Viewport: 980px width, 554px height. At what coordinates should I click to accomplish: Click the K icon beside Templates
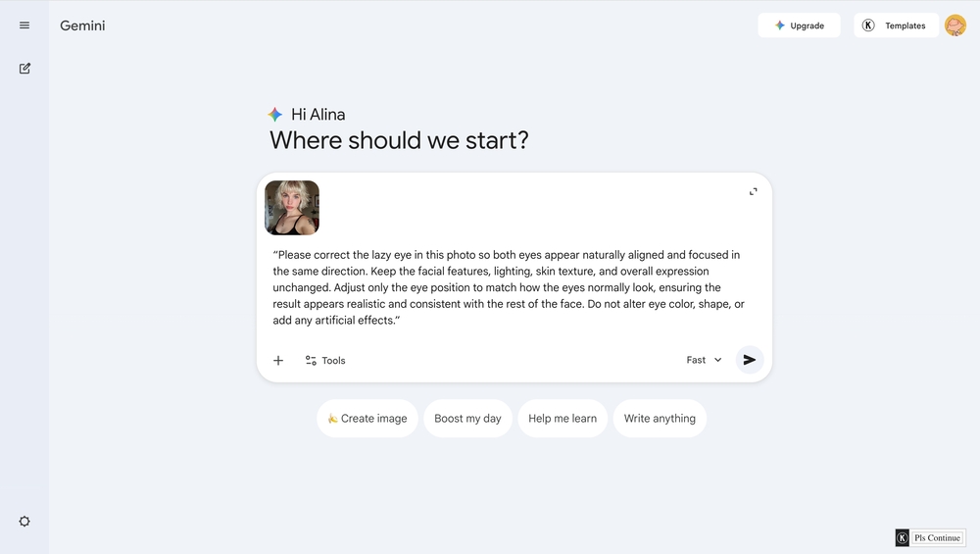(868, 25)
